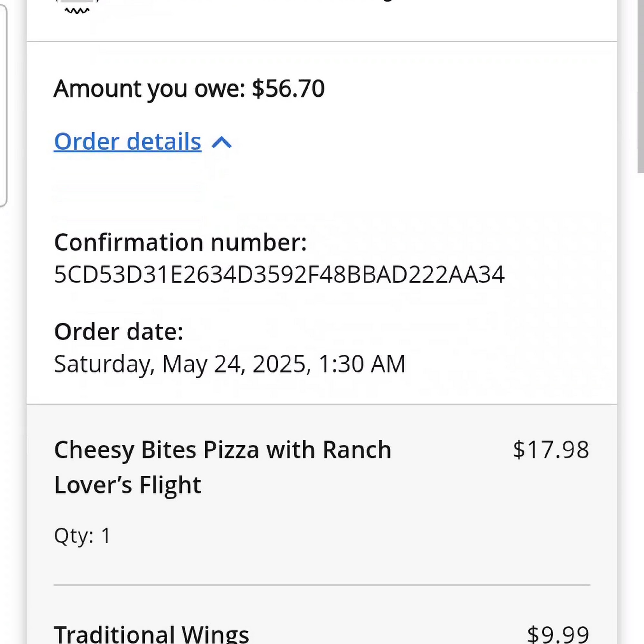Click the $9.99 wings price
This screenshot has width=644, height=644.
tap(558, 635)
